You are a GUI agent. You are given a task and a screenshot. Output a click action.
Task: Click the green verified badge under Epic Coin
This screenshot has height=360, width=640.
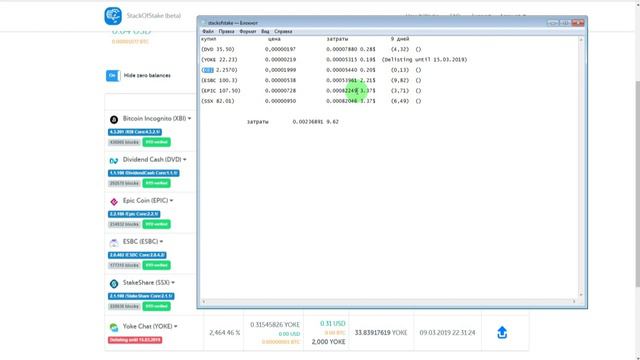(x=156, y=224)
